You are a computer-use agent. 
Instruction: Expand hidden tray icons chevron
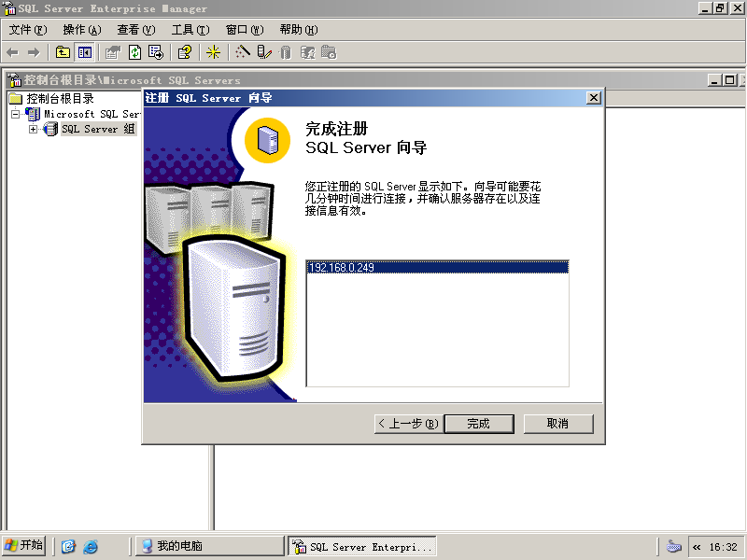[697, 547]
